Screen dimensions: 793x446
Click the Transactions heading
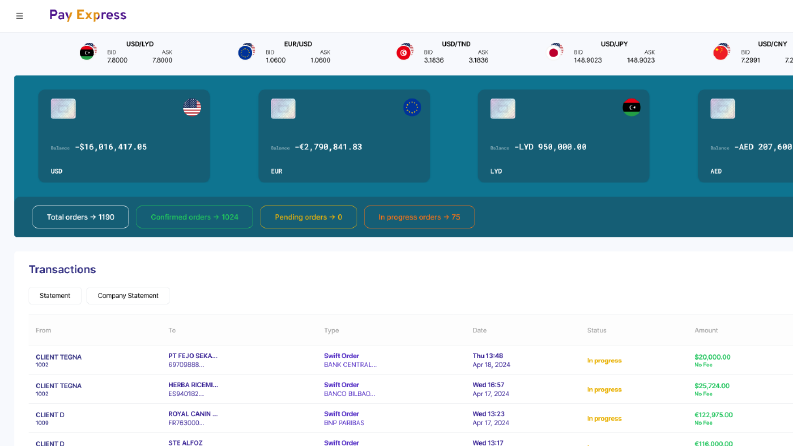tap(62, 270)
